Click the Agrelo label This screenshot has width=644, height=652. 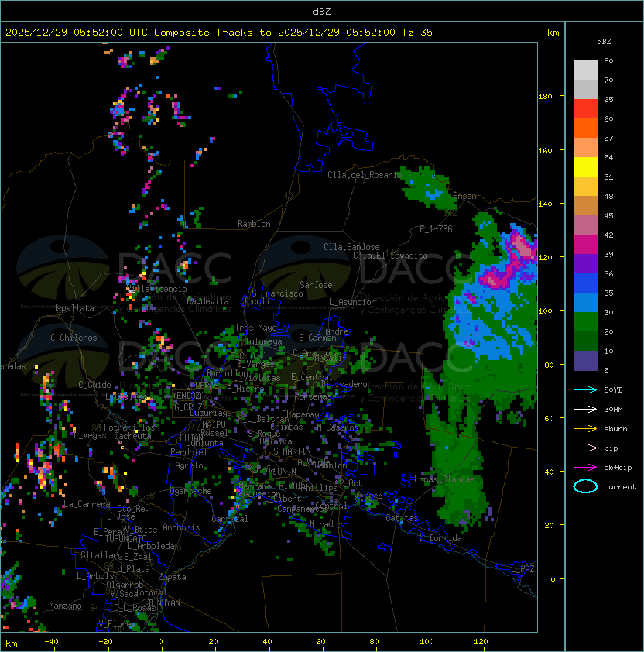coord(189,465)
